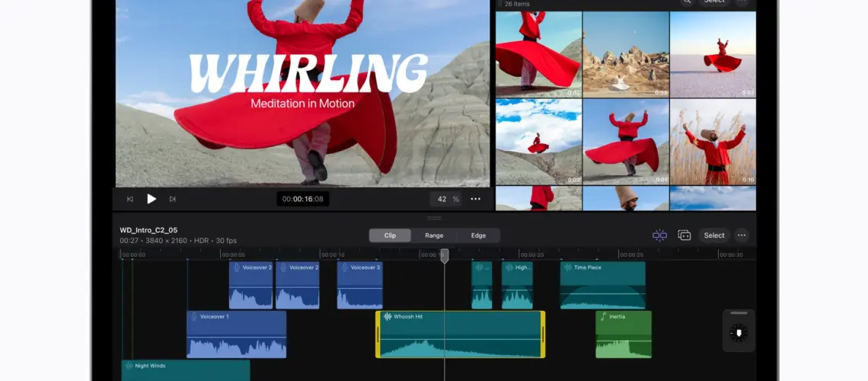
Task: Select the Voiceover 1 clip
Action: tap(236, 335)
